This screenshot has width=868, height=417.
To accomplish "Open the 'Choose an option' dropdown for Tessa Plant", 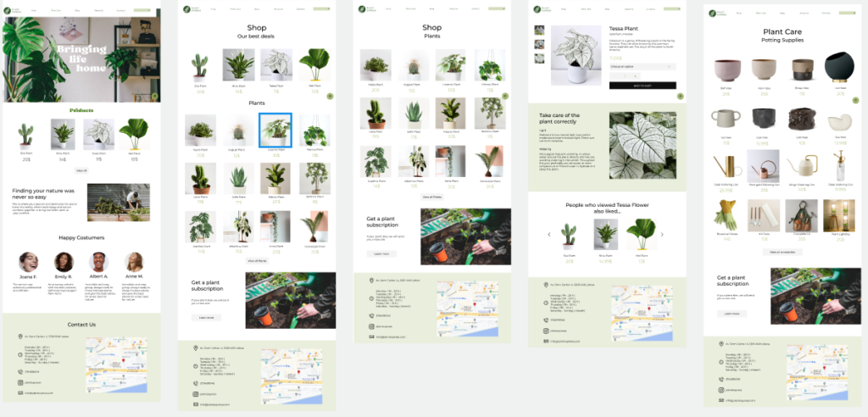I will [x=642, y=66].
